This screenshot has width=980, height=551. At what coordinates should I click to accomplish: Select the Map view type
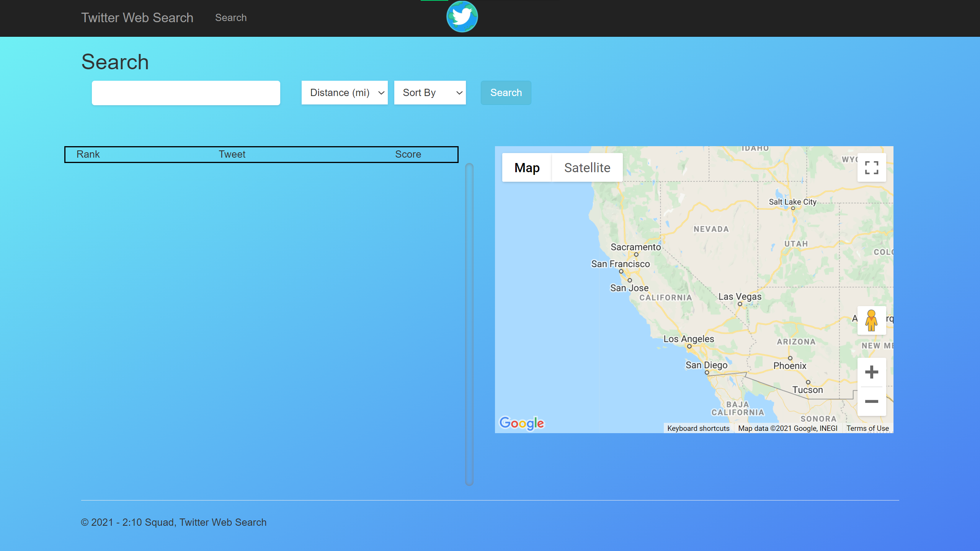coord(527,168)
